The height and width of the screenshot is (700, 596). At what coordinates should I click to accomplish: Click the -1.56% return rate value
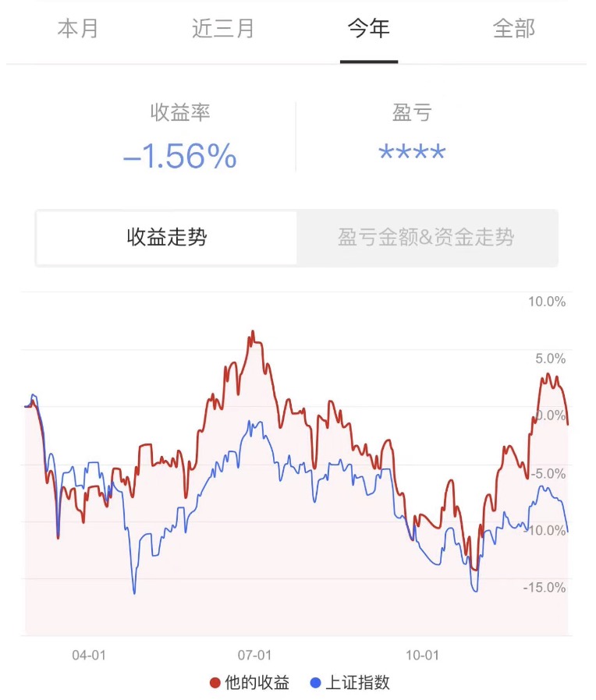point(180,157)
